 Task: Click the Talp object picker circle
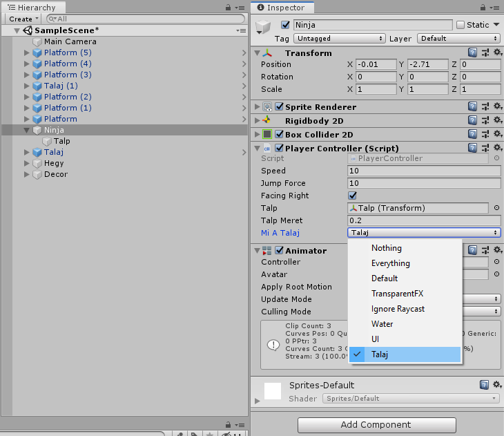point(496,208)
